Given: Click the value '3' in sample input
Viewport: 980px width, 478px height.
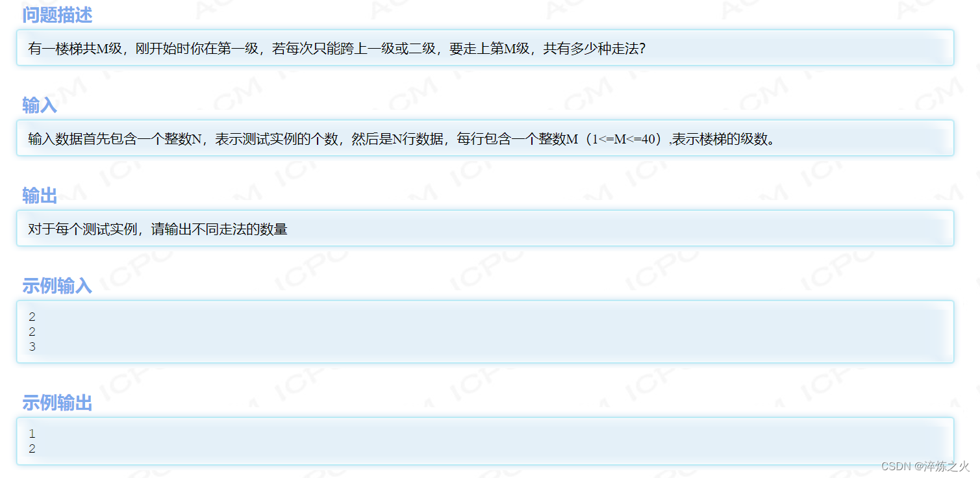Looking at the screenshot, I should point(32,346).
